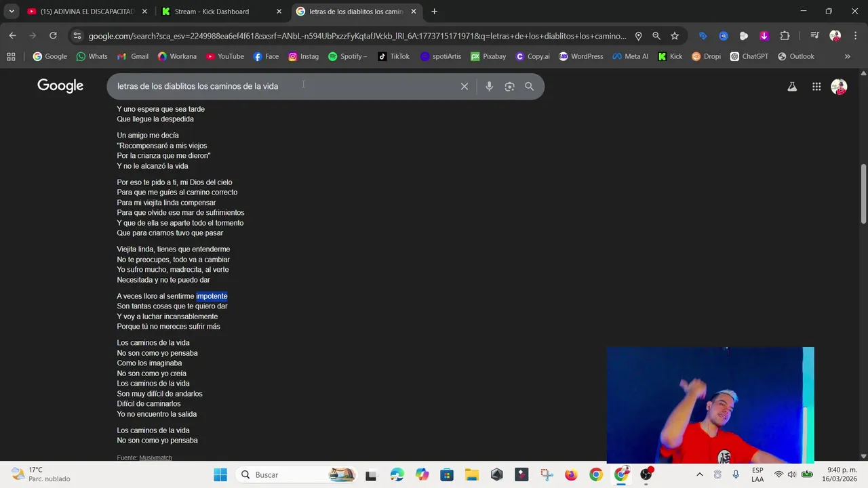Screen dimensions: 868x488
Task: Click the page's vertical scrollbar thumb
Action: click(x=863, y=193)
